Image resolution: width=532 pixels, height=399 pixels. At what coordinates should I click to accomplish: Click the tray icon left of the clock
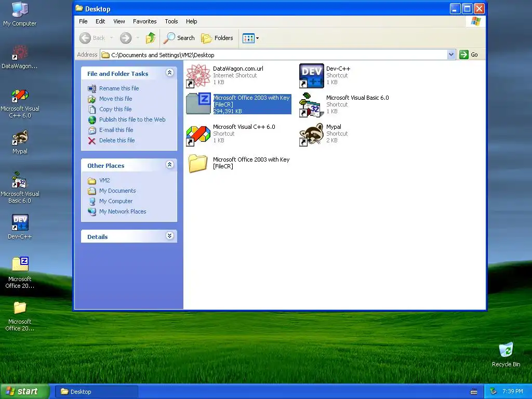coord(494,392)
